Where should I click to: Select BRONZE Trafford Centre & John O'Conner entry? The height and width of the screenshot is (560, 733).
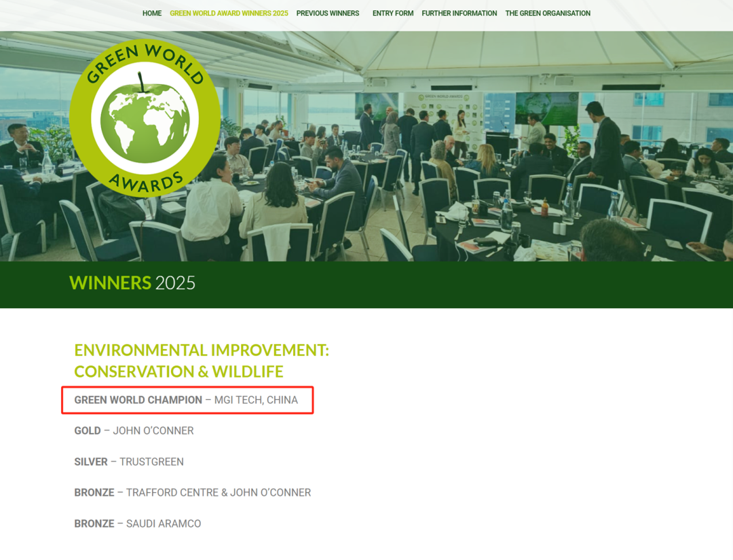coord(192,493)
